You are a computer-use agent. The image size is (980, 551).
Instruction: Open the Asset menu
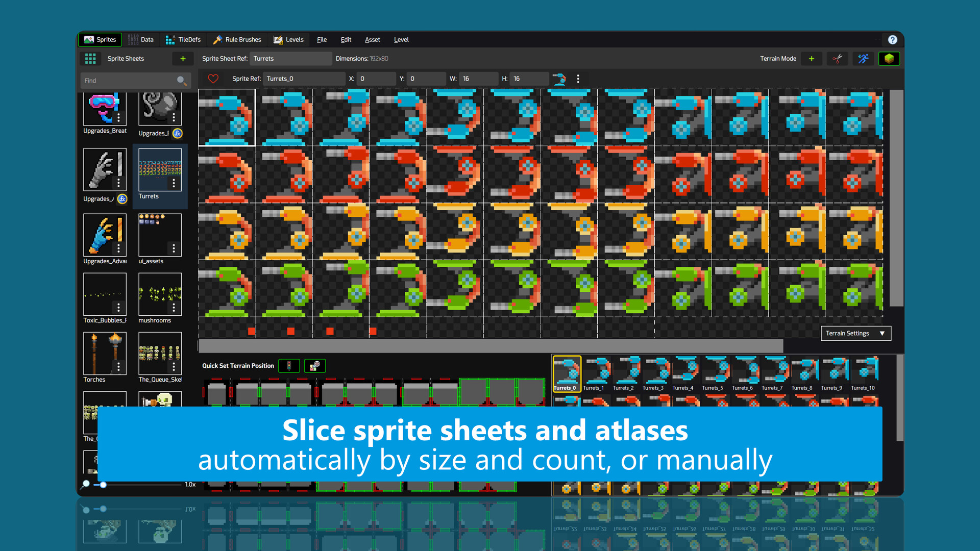pos(372,40)
